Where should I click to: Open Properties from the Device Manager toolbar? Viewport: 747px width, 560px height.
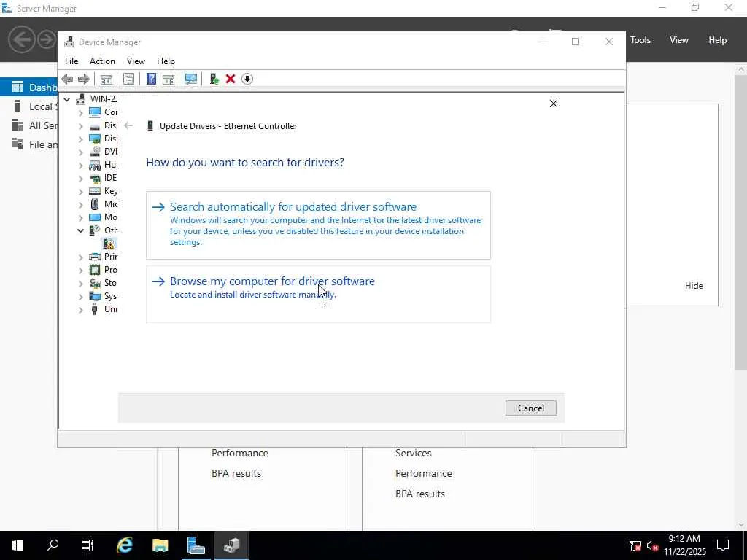pyautogui.click(x=128, y=79)
